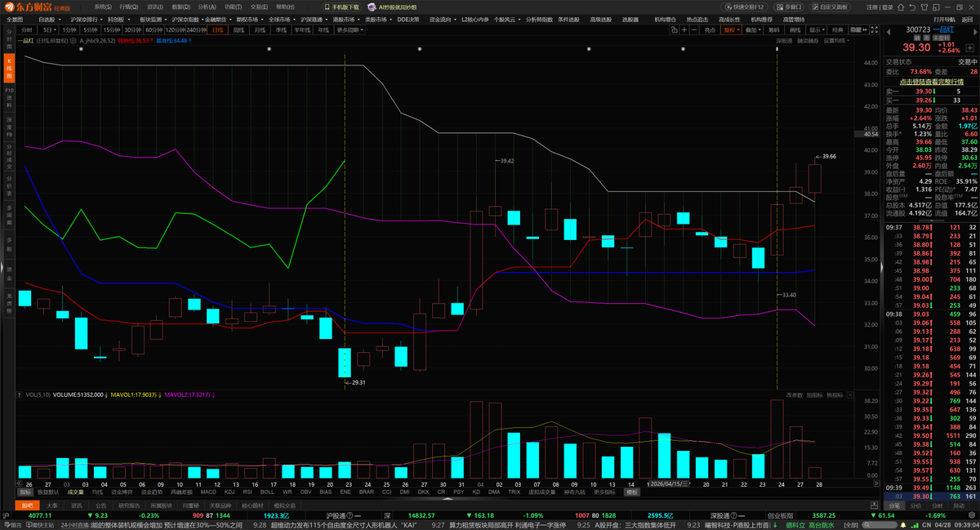
Task: Switch to the MACD indicator tab
Action: point(208,492)
